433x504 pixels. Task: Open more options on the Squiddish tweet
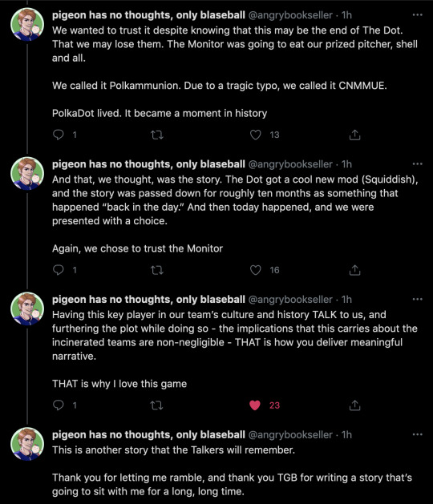(417, 164)
